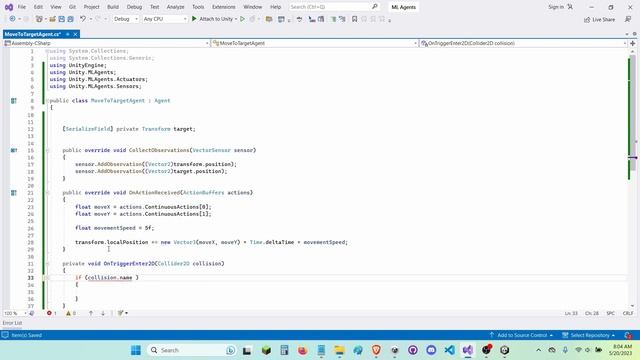Open the Analyze menu
The height and width of the screenshot is (360, 640).
coord(176,7)
